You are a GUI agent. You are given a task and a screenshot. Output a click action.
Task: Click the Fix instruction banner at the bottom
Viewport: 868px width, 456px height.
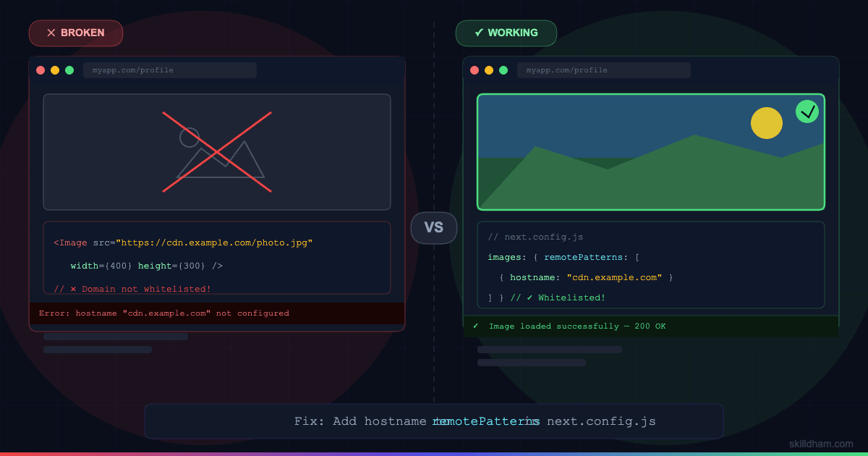point(434,421)
